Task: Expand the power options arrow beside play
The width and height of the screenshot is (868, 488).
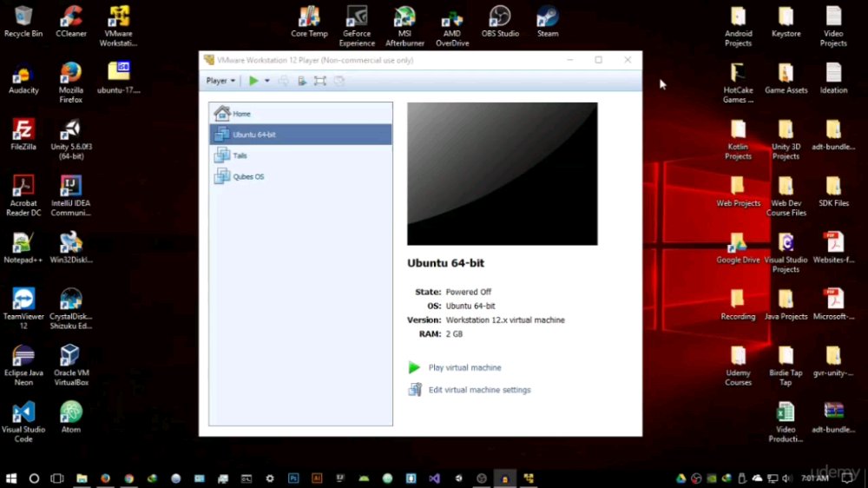Action: pyautogui.click(x=266, y=81)
